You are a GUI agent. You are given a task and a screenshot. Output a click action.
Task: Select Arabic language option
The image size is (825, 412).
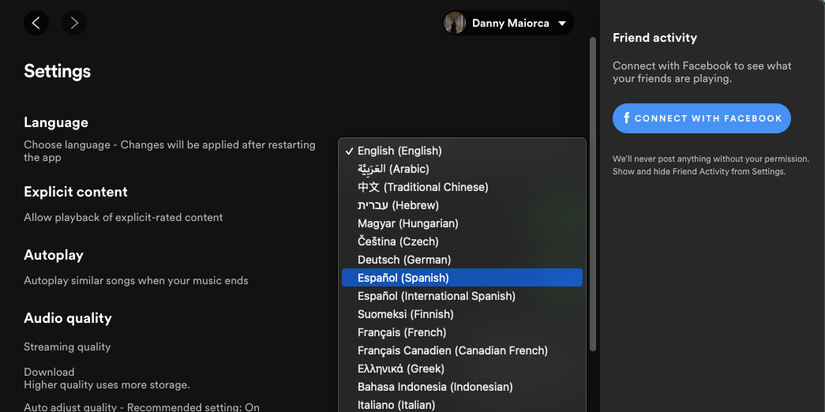pos(462,169)
